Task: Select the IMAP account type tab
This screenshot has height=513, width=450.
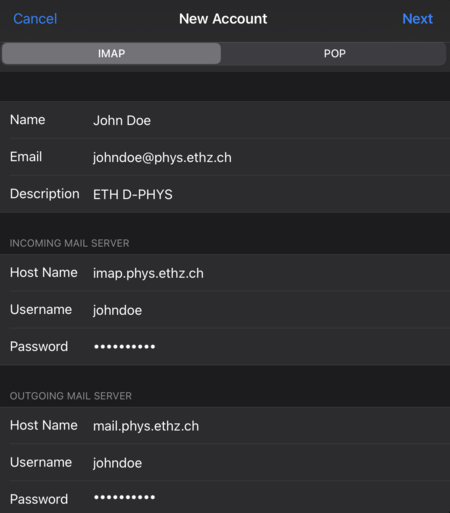Action: point(111,53)
